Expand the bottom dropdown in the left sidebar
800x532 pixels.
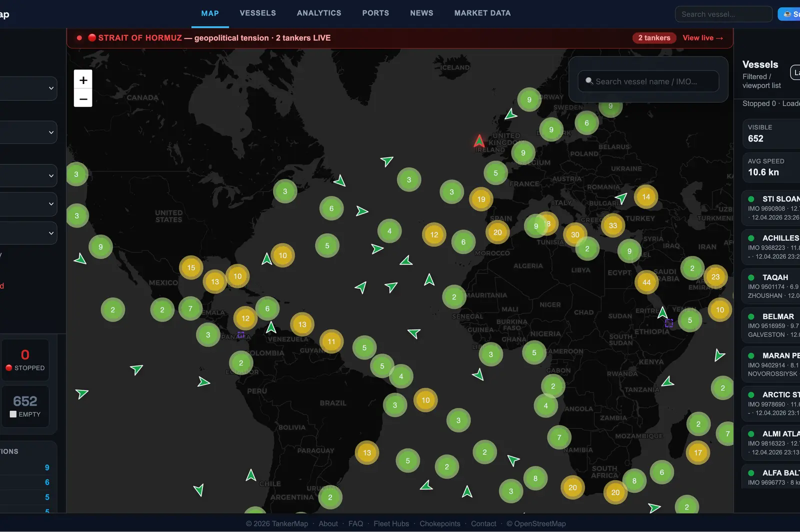[28, 233]
